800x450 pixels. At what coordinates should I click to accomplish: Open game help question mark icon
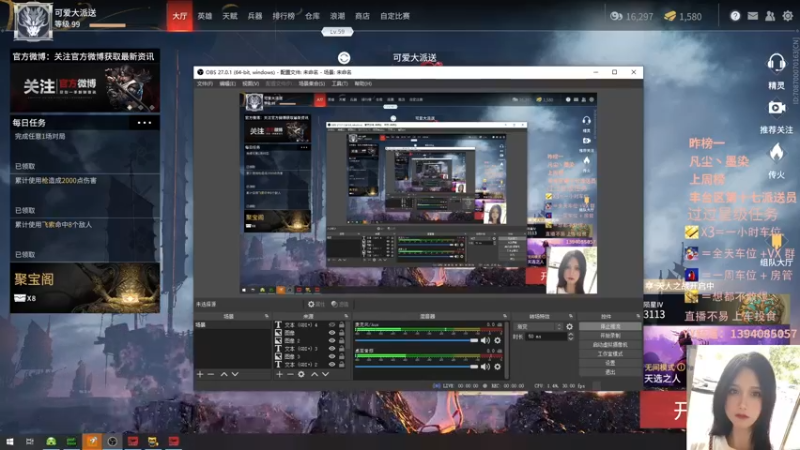(735, 16)
